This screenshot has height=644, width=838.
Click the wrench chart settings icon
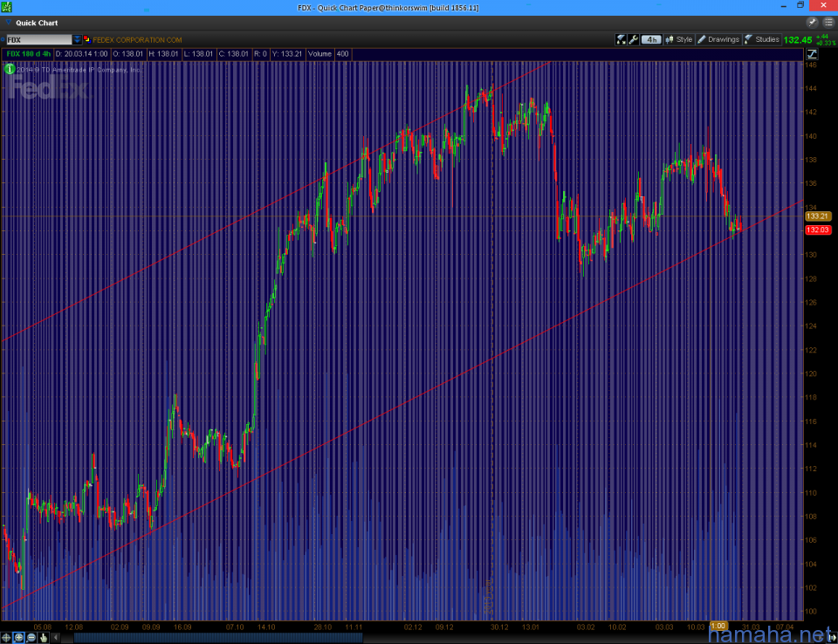tap(634, 39)
